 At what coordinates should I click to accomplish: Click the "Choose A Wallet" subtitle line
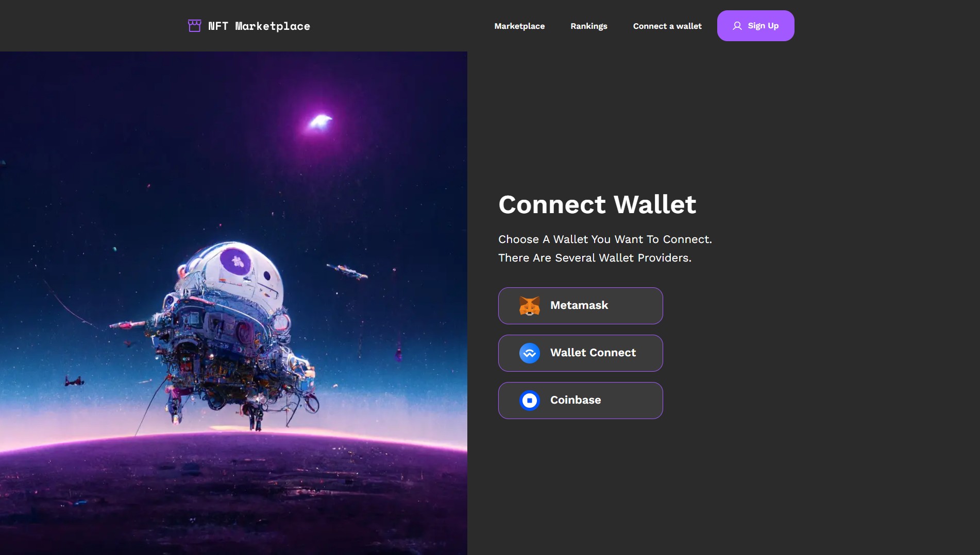tap(605, 239)
